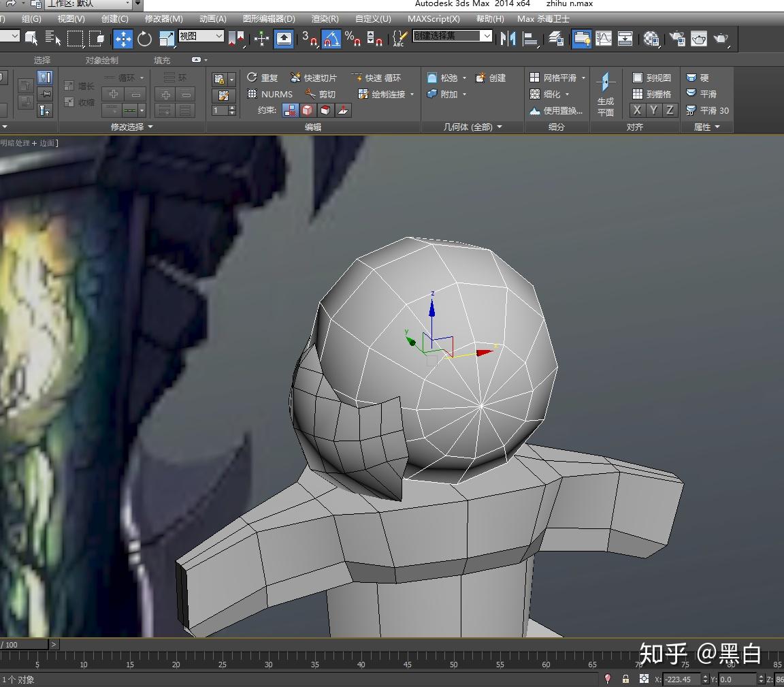784x687 pixels.
Task: Click the Use Pivot Point Center icon
Action: [236, 39]
